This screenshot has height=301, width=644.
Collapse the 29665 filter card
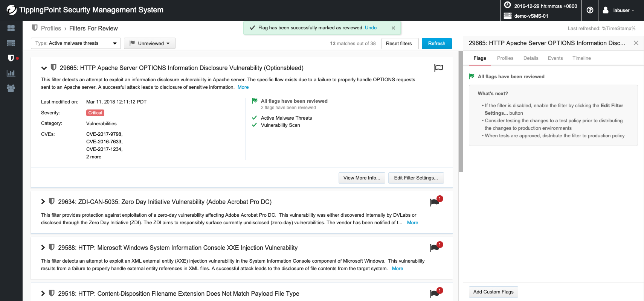[44, 68]
